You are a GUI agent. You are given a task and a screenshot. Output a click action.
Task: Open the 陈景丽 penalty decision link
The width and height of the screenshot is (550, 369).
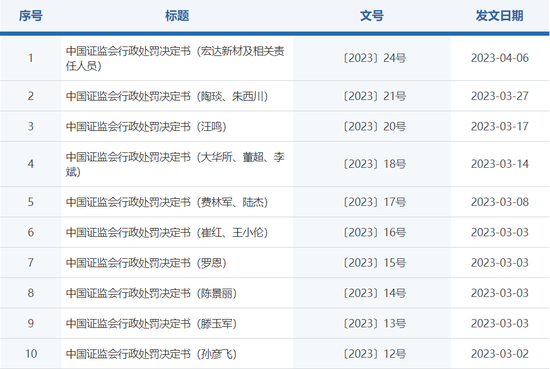coord(151,293)
